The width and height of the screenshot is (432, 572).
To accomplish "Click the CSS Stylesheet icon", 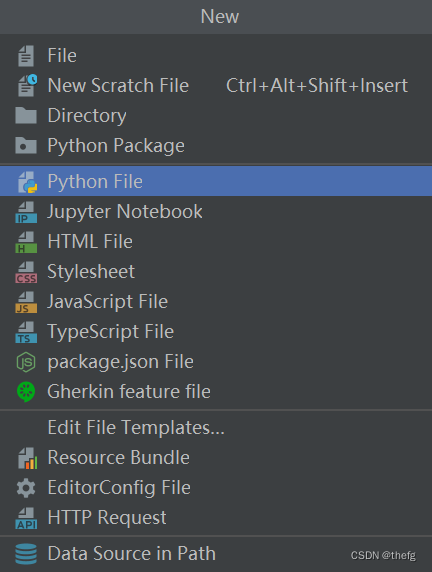I will pos(26,273).
